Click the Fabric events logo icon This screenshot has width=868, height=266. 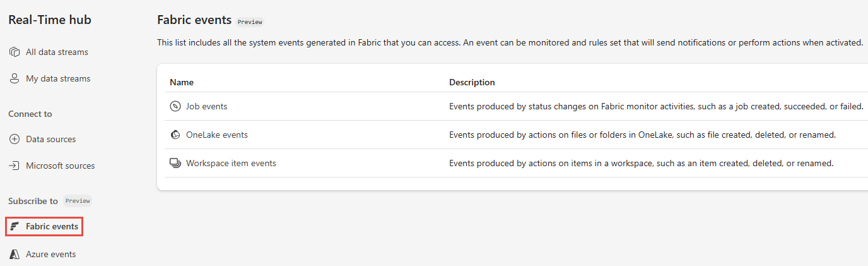click(15, 227)
